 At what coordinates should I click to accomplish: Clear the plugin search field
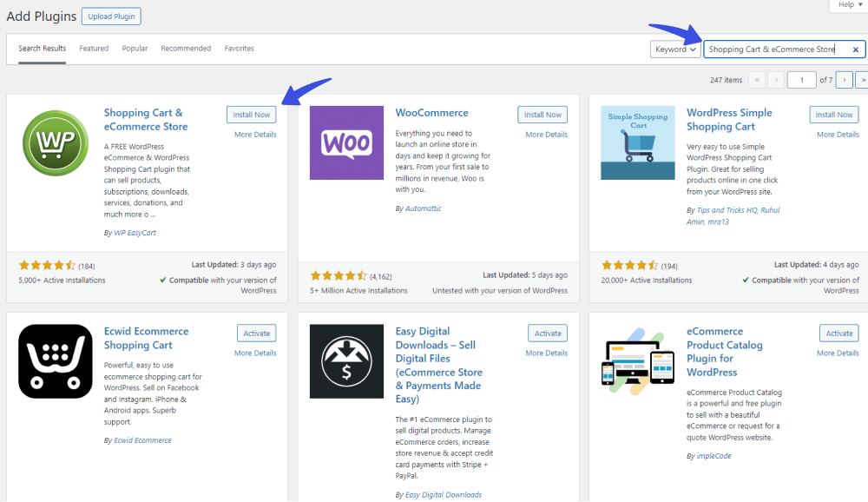click(x=855, y=50)
